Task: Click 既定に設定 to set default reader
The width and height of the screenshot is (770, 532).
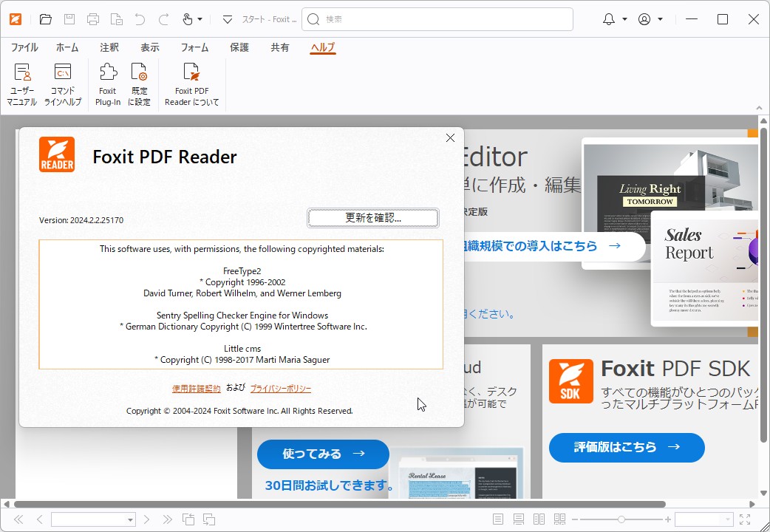Action: tap(140, 83)
